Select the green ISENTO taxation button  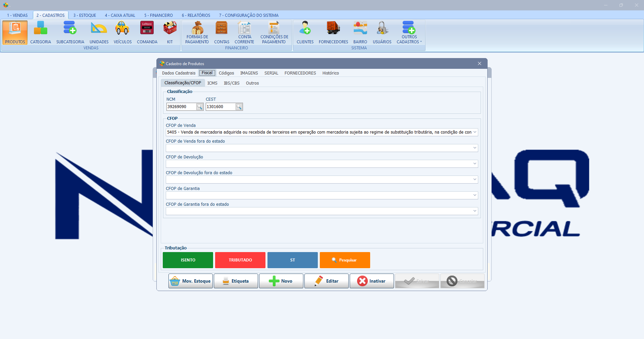[x=188, y=260]
